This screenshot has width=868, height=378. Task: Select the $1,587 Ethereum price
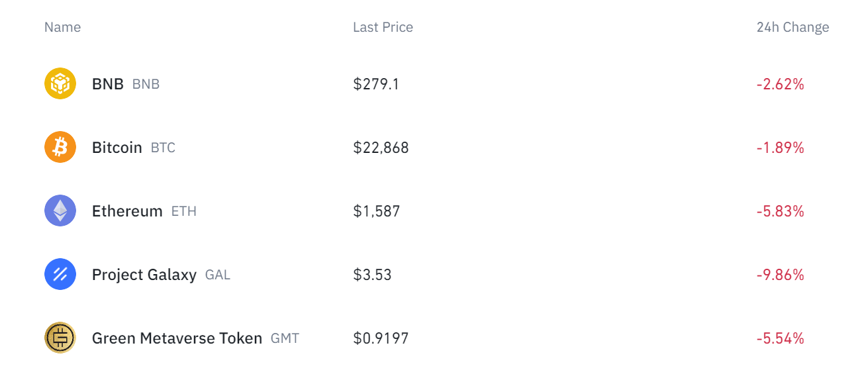click(376, 211)
